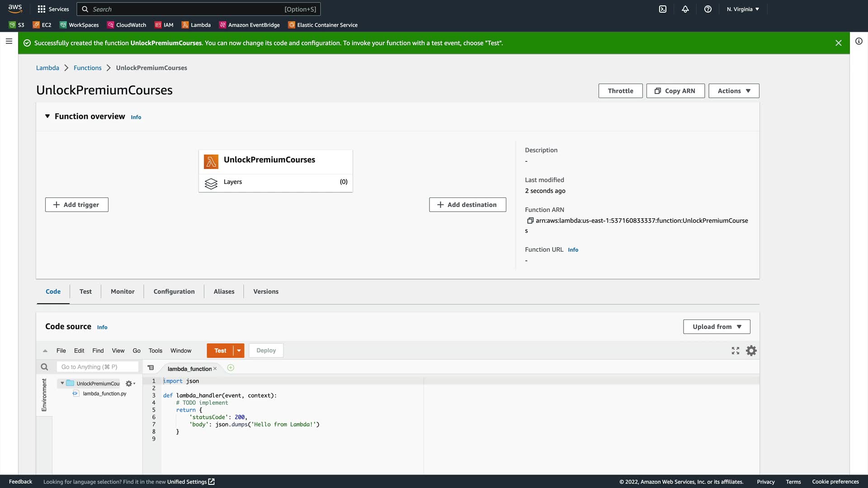Toggle fullscreen mode in the code editor
The width and height of the screenshot is (868, 488).
736,351
